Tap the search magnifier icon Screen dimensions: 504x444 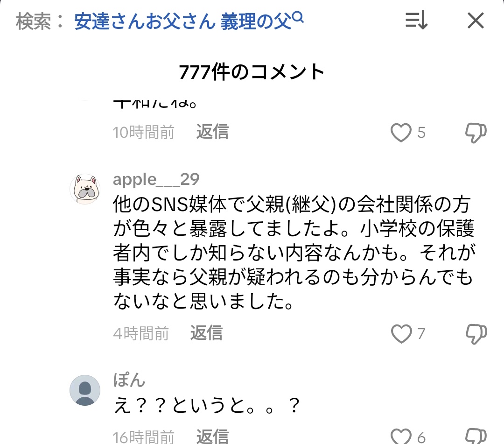(x=298, y=19)
